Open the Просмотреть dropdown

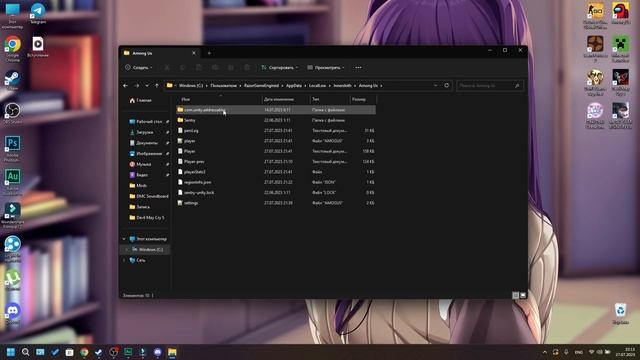pyautogui.click(x=326, y=67)
